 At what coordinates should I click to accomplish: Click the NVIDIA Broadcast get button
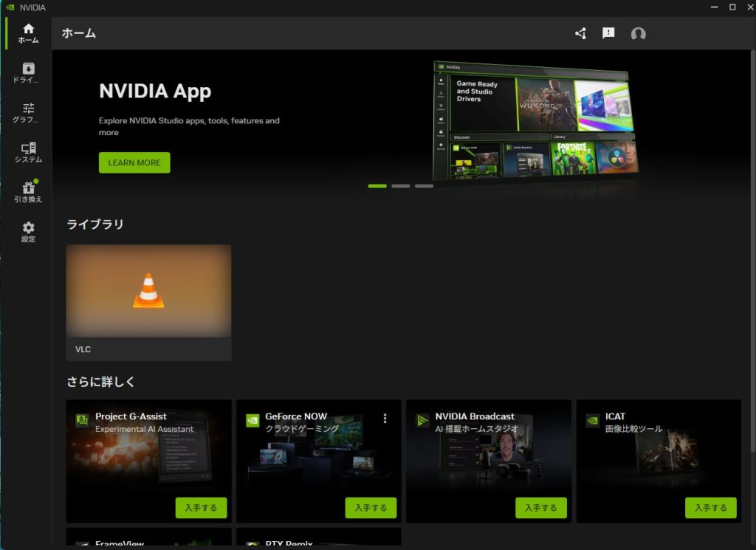coord(541,508)
